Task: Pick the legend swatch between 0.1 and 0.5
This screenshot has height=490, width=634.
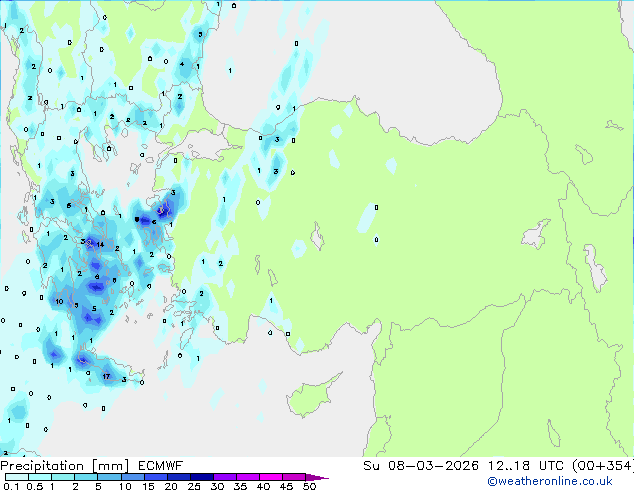Action: [x=17, y=477]
